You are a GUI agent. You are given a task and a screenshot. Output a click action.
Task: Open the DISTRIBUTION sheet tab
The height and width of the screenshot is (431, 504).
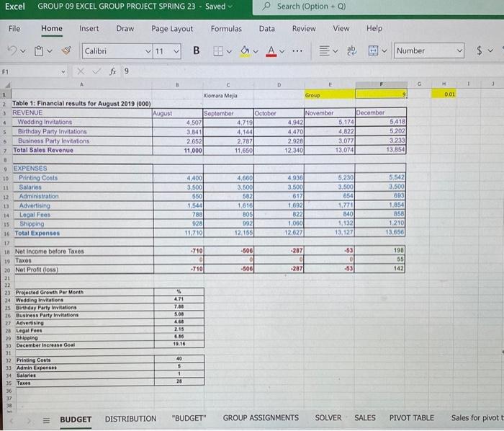(130, 419)
